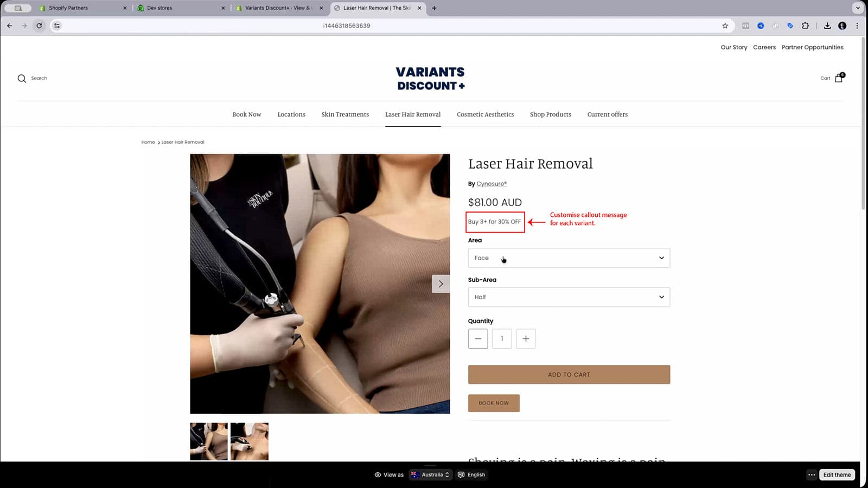This screenshot has width=868, height=488.
Task: Click the Edit theme button
Action: pos(837,474)
